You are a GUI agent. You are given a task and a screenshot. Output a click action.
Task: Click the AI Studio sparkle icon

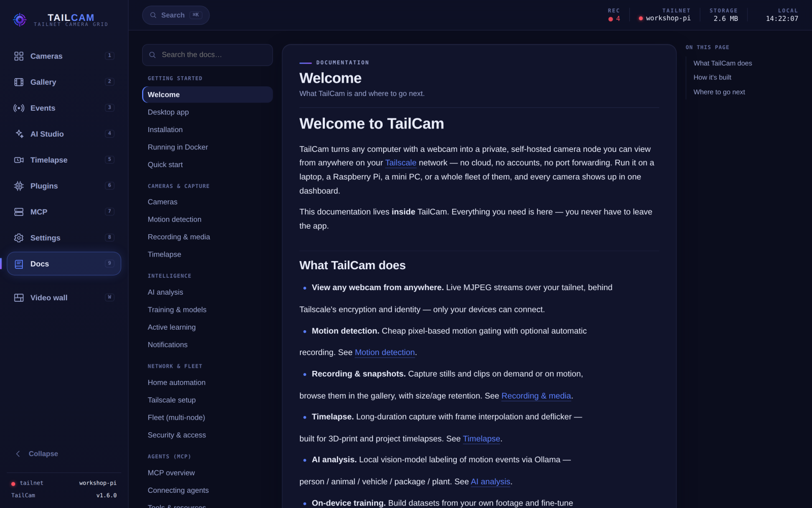click(19, 134)
